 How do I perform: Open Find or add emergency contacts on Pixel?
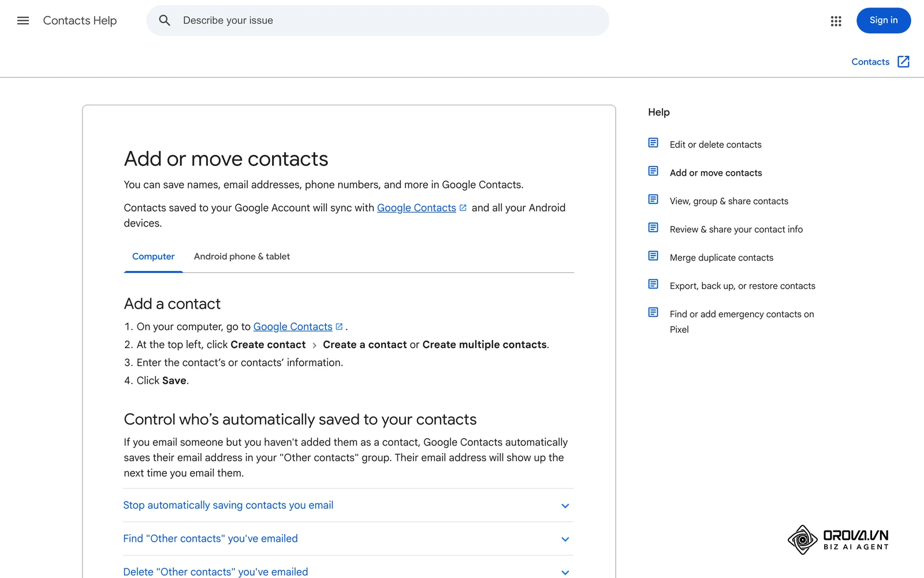(742, 322)
